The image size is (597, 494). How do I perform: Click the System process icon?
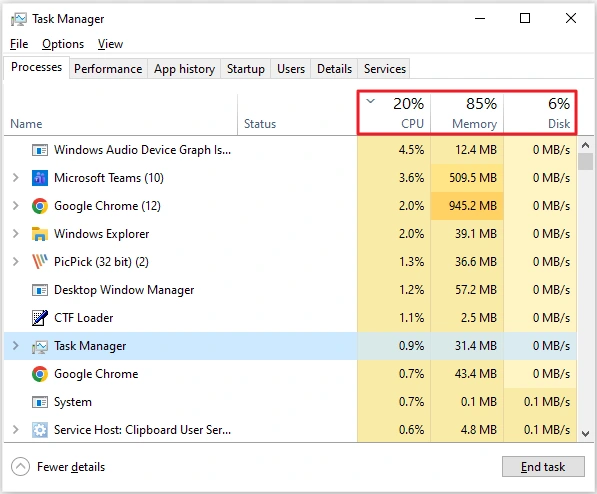[40, 402]
